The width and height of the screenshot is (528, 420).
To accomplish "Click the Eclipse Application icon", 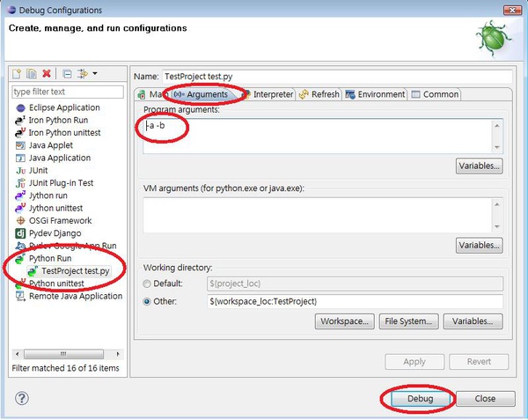I will pos(20,107).
